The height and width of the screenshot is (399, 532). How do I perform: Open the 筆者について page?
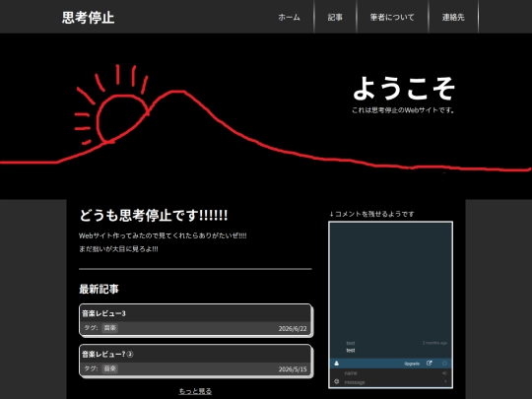click(x=392, y=17)
